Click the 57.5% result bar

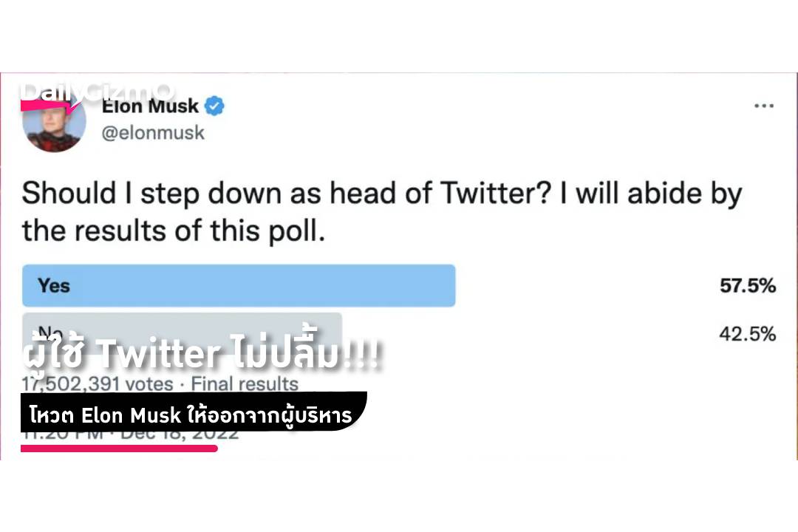tap(748, 285)
